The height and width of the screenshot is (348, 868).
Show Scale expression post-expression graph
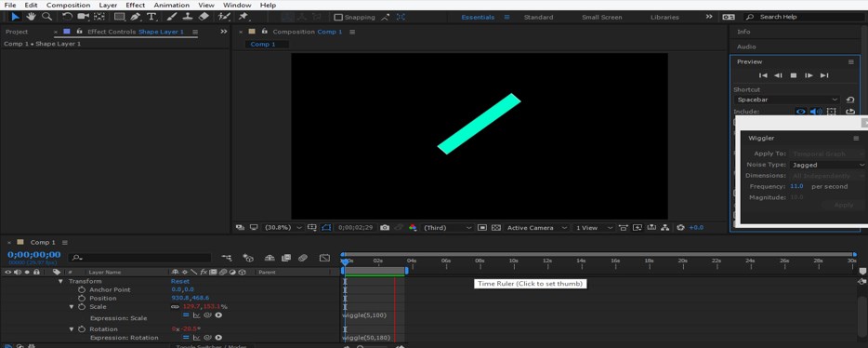point(196,315)
